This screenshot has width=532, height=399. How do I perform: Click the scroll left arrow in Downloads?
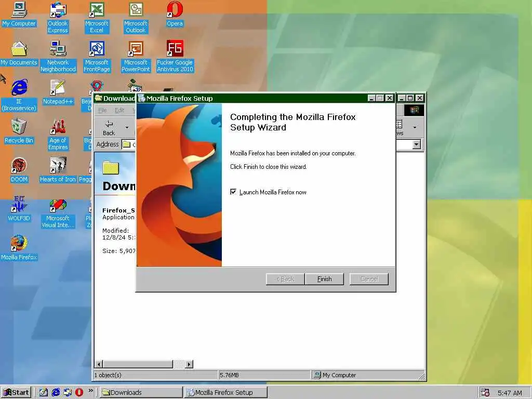tap(98, 364)
